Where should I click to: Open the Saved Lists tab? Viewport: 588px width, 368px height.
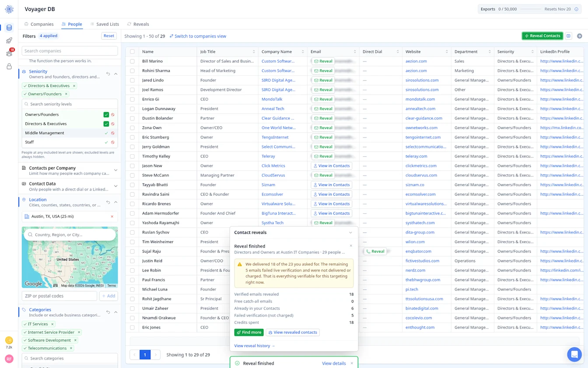(x=105, y=24)
